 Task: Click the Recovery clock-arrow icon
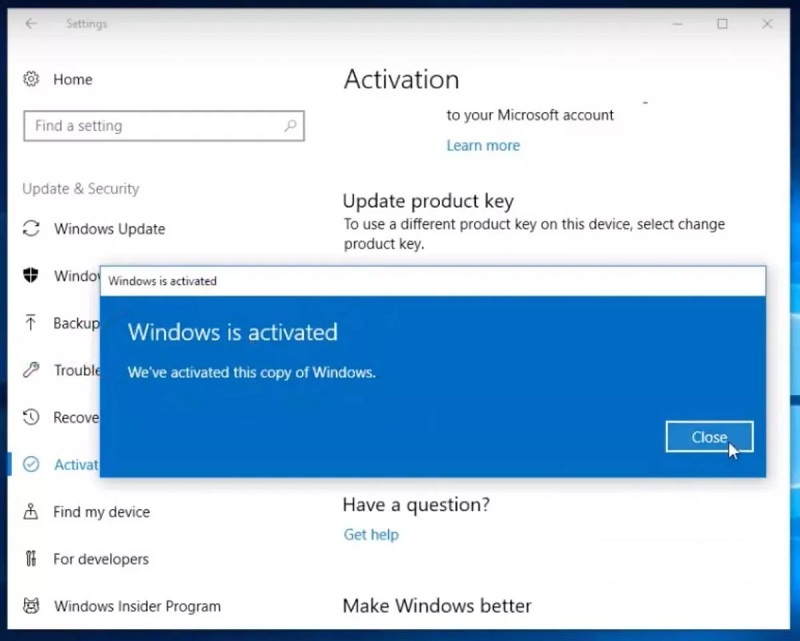tap(31, 418)
